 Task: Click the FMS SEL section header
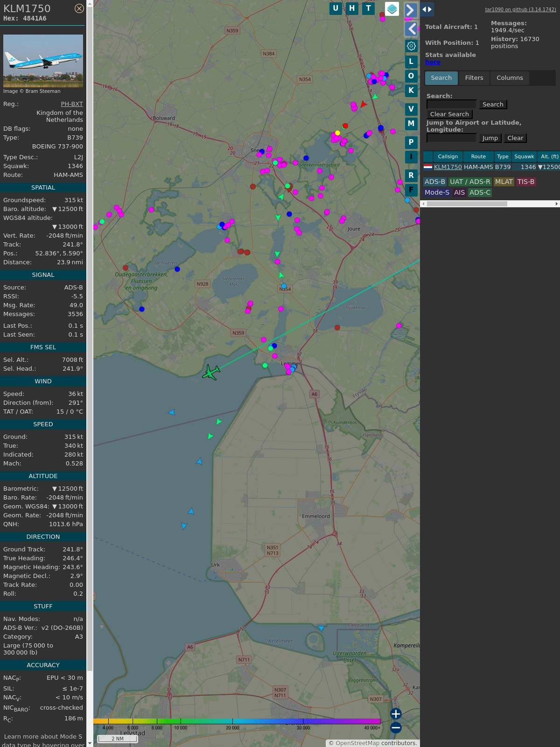click(43, 347)
